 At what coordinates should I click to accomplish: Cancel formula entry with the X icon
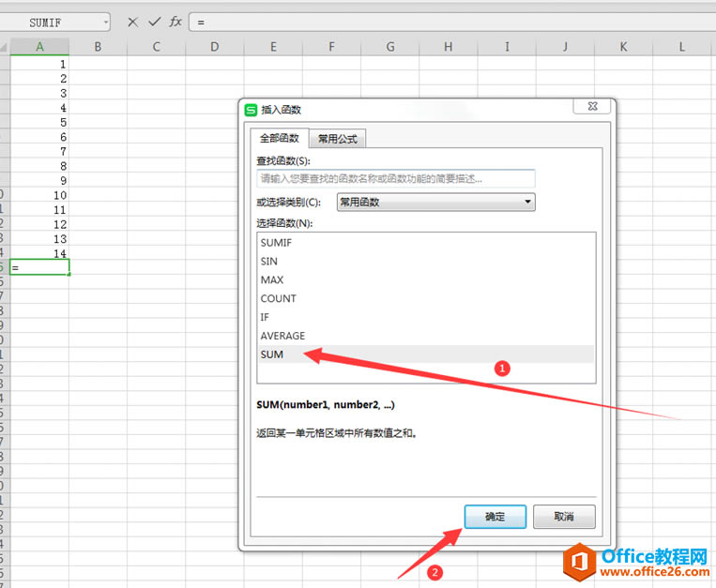click(133, 22)
